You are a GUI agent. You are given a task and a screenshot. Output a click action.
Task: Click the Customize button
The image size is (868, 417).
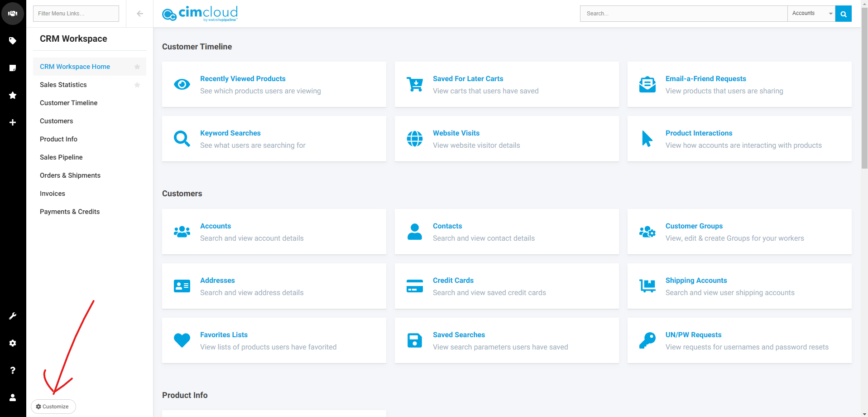tap(53, 407)
